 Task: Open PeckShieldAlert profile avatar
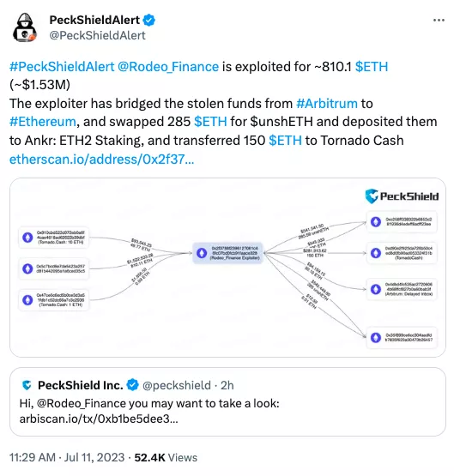pyautogui.click(x=25, y=27)
